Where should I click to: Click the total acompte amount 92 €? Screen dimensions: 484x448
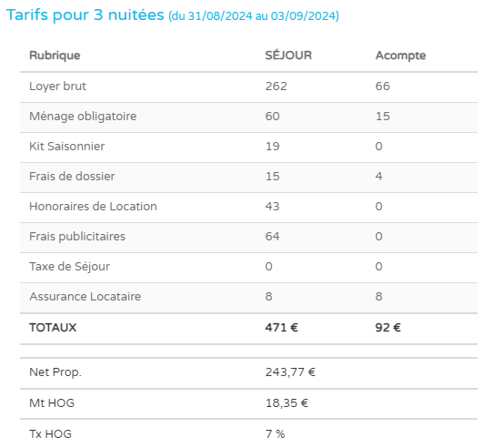click(x=388, y=328)
